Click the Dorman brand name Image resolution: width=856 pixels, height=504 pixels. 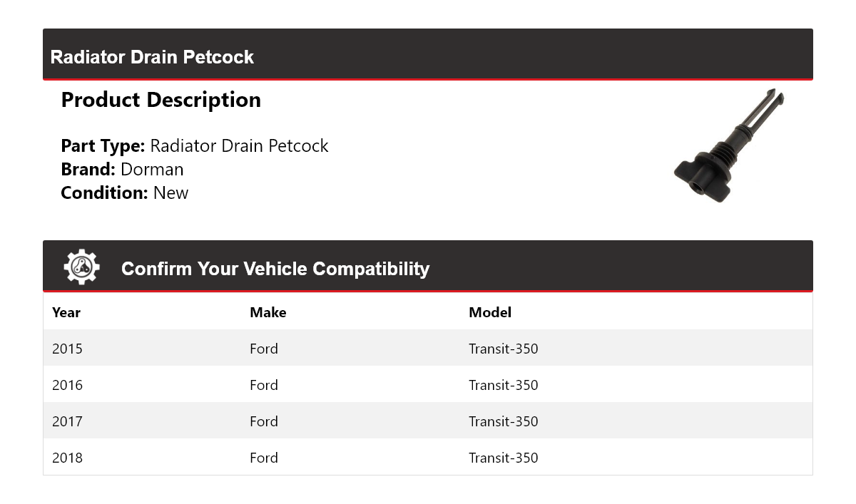(152, 170)
